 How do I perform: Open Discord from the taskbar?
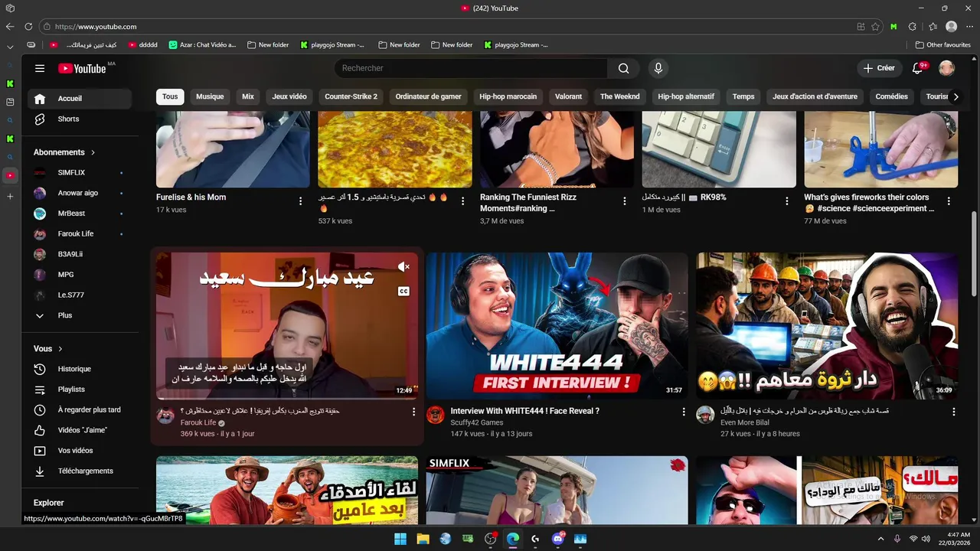558,539
